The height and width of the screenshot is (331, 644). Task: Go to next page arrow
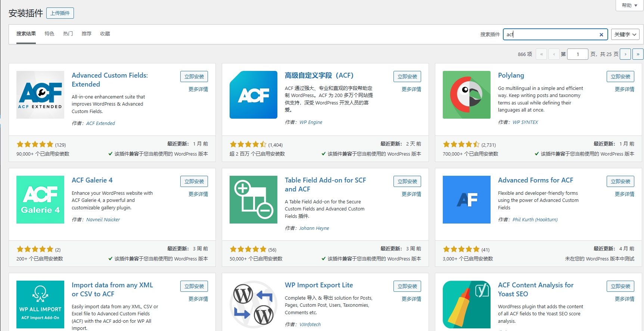pos(625,54)
